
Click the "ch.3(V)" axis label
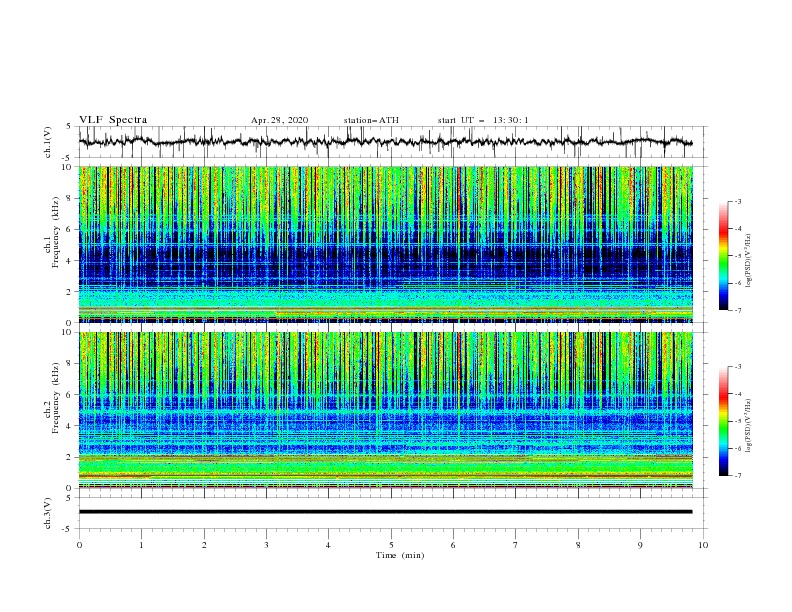click(x=48, y=513)
